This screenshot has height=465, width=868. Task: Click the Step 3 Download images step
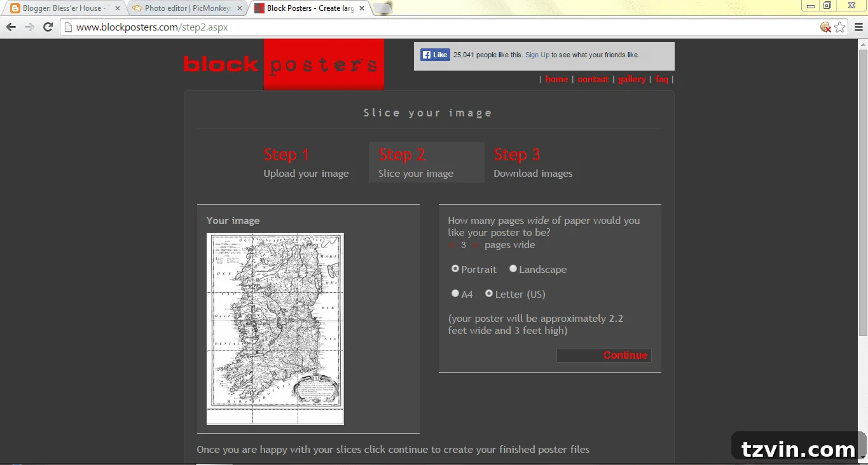pos(533,163)
